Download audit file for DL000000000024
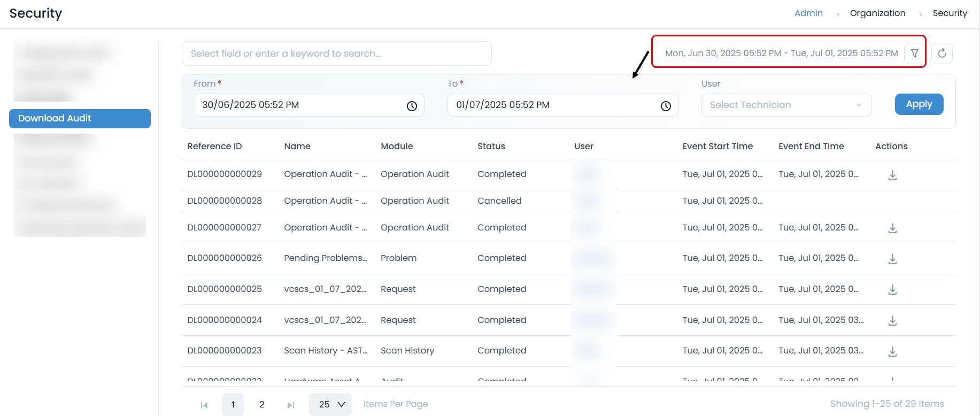980x416 pixels. click(892, 321)
